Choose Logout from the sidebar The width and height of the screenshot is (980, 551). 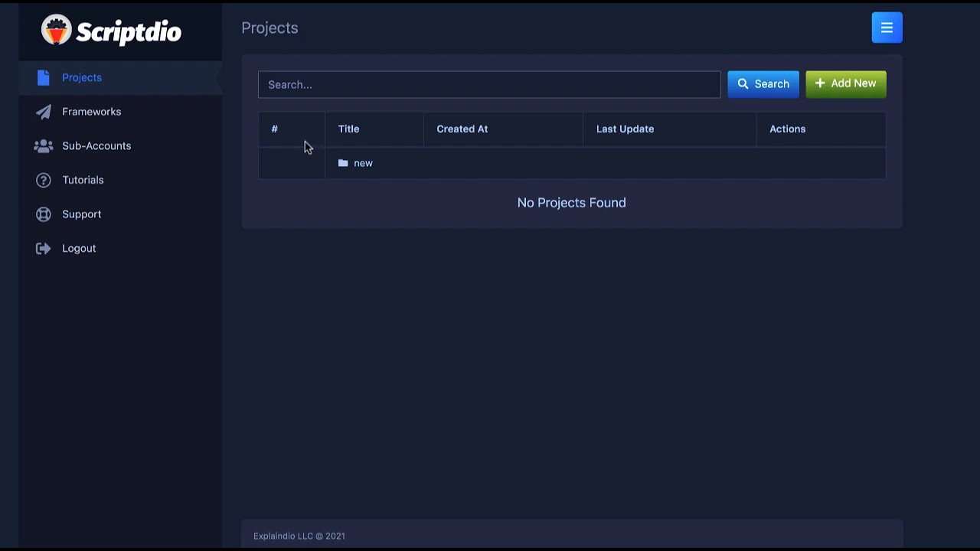(120, 248)
